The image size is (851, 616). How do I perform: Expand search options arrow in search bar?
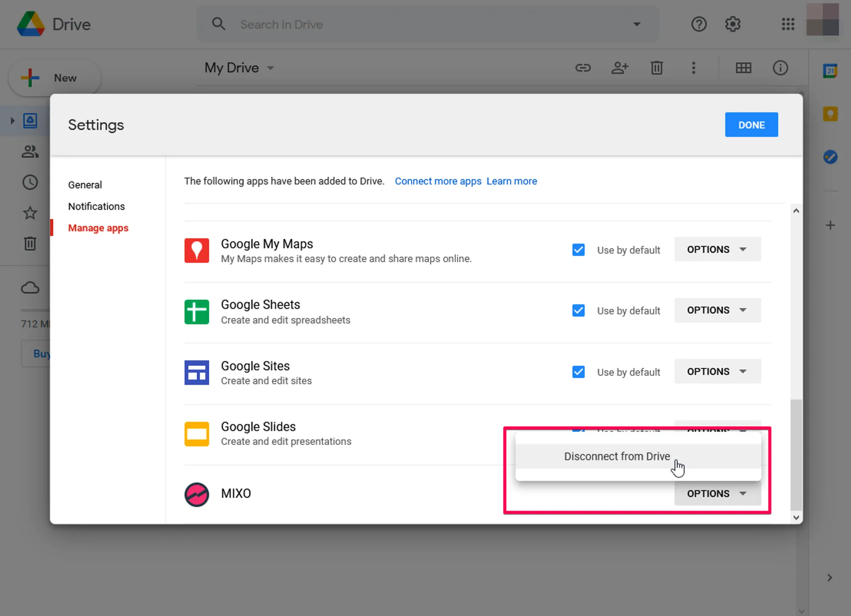click(x=637, y=24)
